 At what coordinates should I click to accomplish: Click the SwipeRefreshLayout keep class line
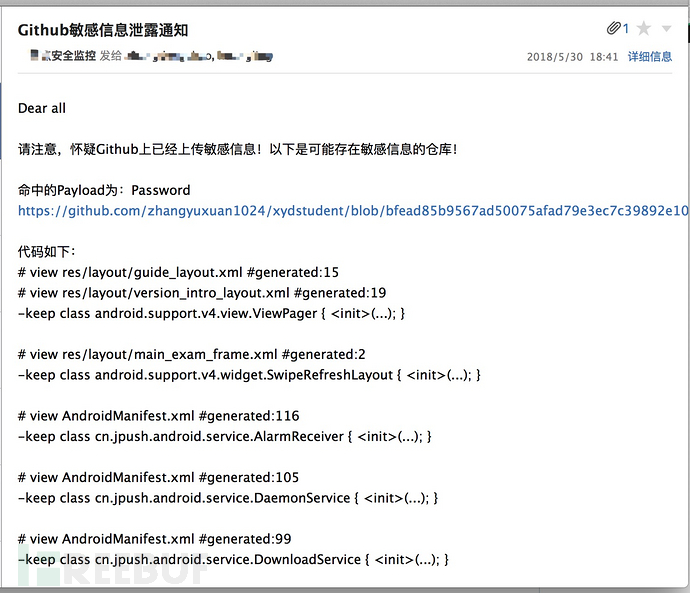coord(250,375)
